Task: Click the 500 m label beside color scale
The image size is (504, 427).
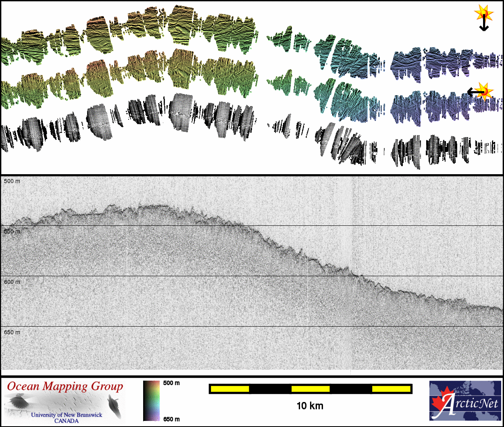Action: (x=171, y=383)
